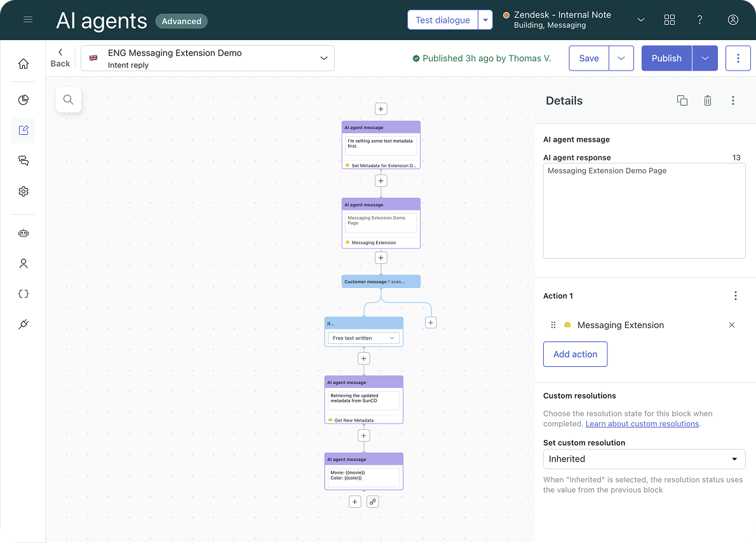Open the settings gear in sidebar
Screen dimensions: 756x543
point(24,191)
